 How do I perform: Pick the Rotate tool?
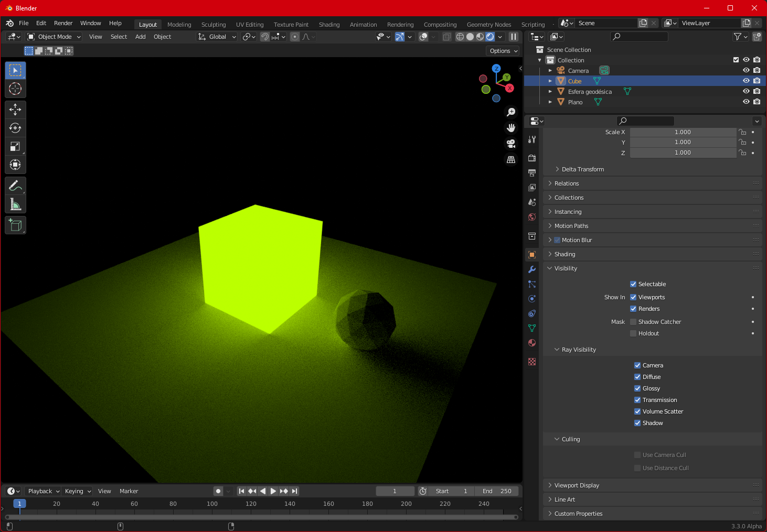click(15, 128)
